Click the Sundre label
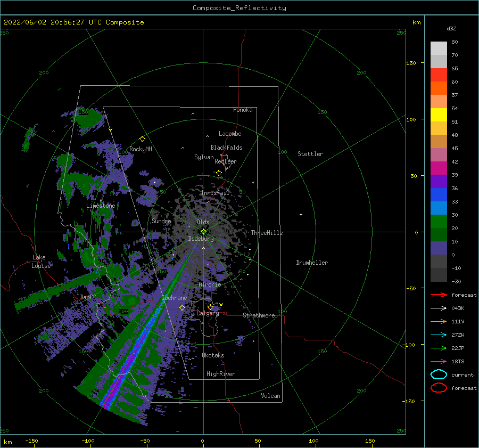Image resolution: width=479 pixels, height=448 pixels. click(x=161, y=221)
